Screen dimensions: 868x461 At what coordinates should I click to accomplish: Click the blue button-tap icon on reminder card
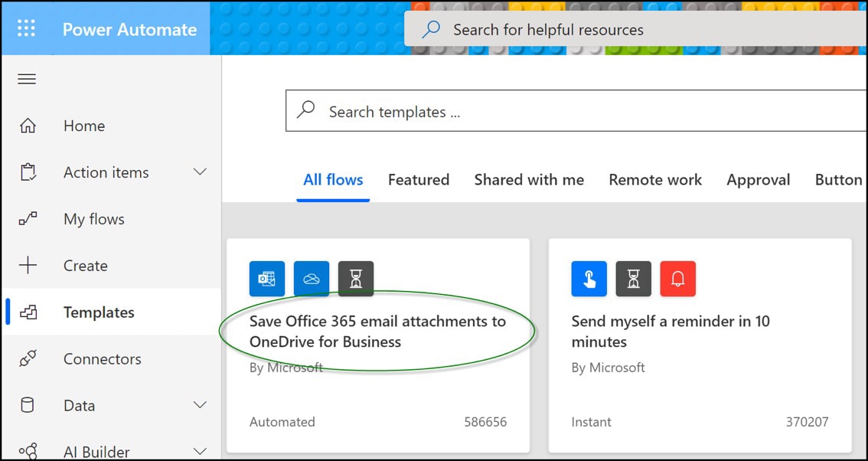(x=589, y=279)
